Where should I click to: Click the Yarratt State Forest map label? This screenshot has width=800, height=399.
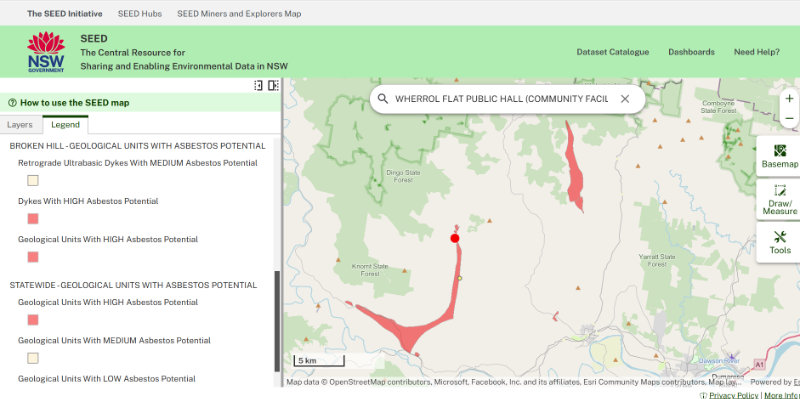click(x=657, y=260)
